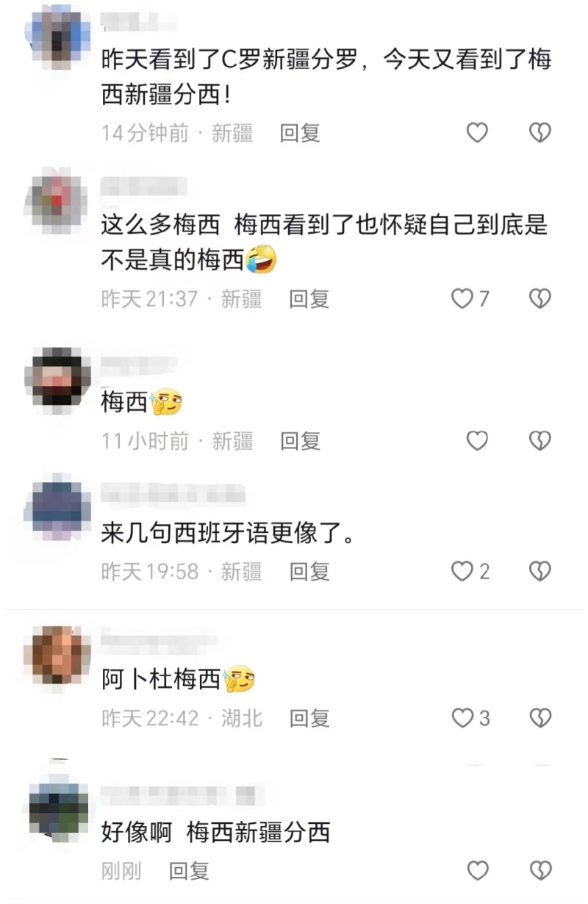Dislike the 好像啊 comment posted 刚刚

point(540,870)
